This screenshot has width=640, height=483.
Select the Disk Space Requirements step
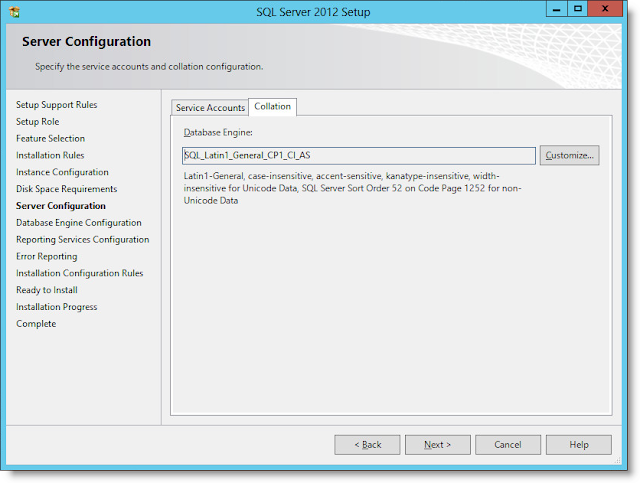click(x=67, y=189)
